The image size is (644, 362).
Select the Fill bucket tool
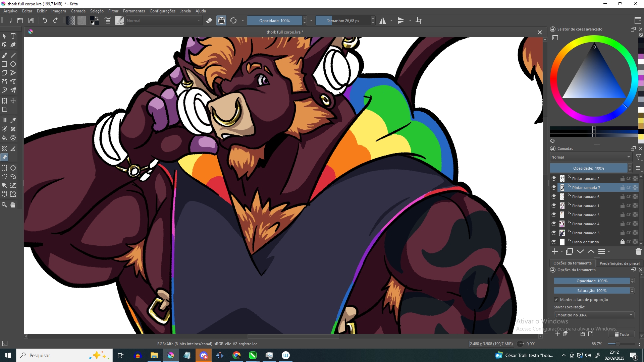pos(4,138)
